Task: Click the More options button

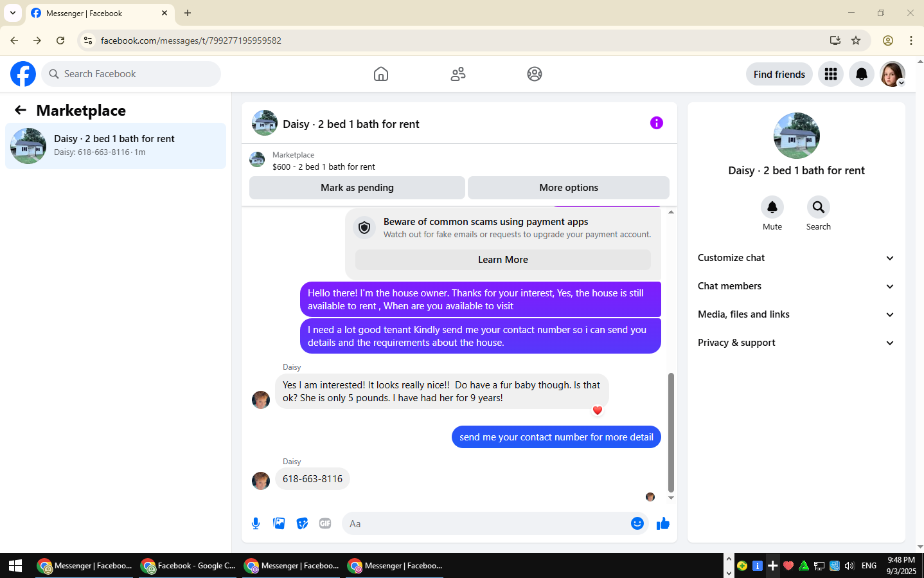Action: 569,188
